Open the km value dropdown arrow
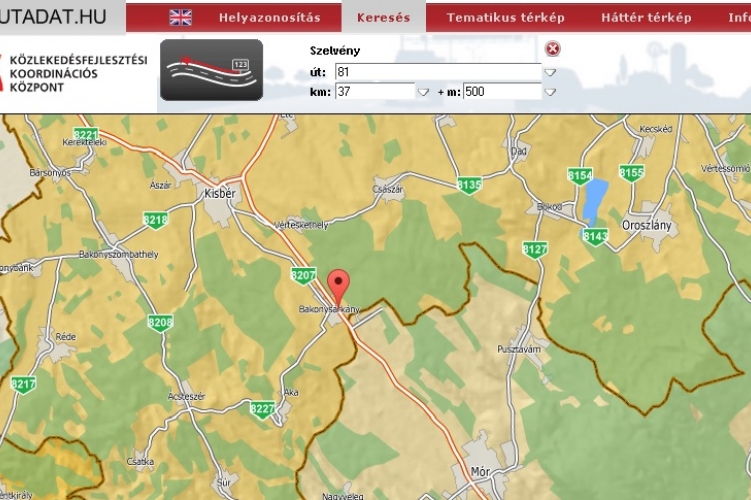751x500 pixels. click(x=422, y=92)
